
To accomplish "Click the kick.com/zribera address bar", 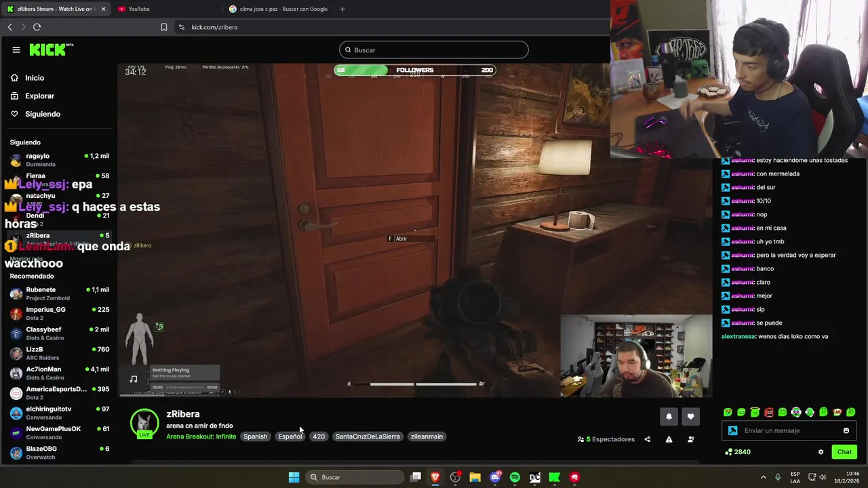I will (x=214, y=27).
